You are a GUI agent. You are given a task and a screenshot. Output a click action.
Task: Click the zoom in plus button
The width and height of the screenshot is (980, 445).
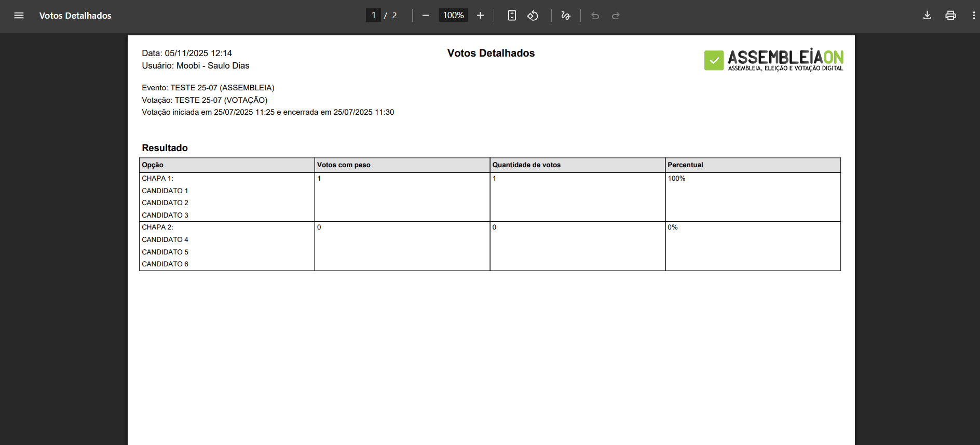480,16
